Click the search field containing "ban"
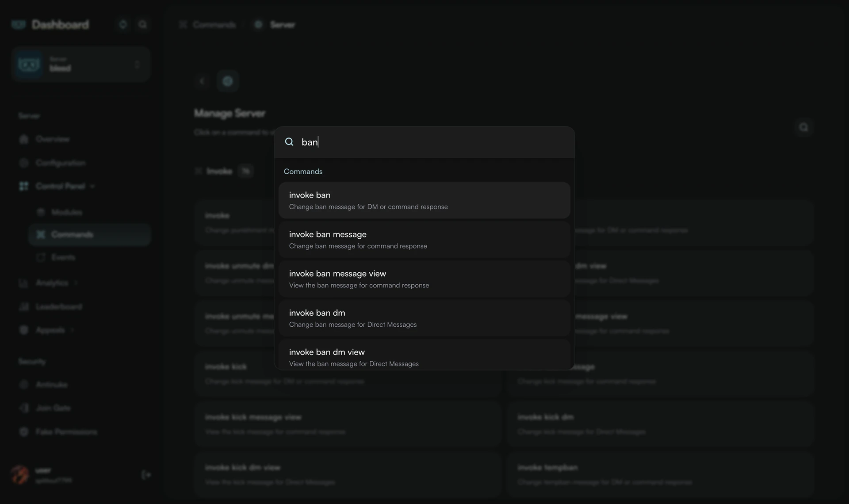The height and width of the screenshot is (504, 849). [424, 142]
